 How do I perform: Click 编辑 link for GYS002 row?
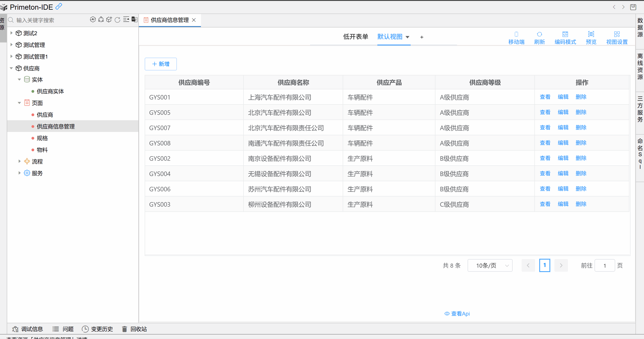(x=563, y=158)
